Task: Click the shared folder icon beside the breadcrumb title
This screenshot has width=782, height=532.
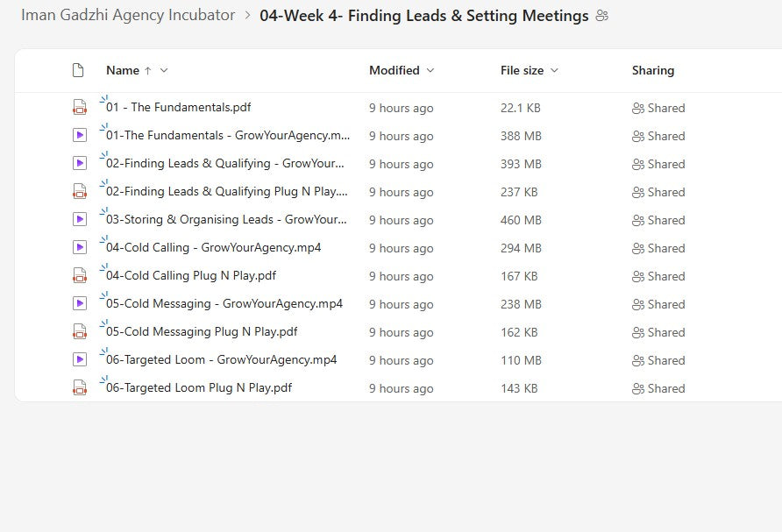Action: coord(601,16)
